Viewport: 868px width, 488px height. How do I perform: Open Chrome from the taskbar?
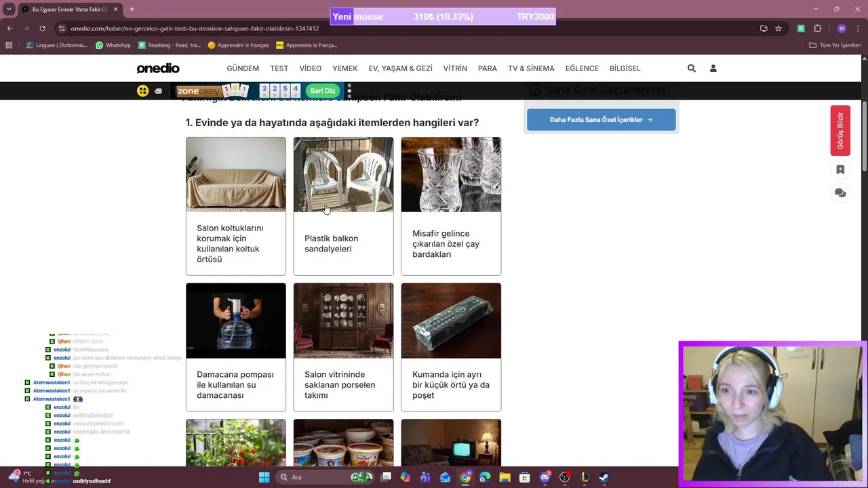coord(465,477)
